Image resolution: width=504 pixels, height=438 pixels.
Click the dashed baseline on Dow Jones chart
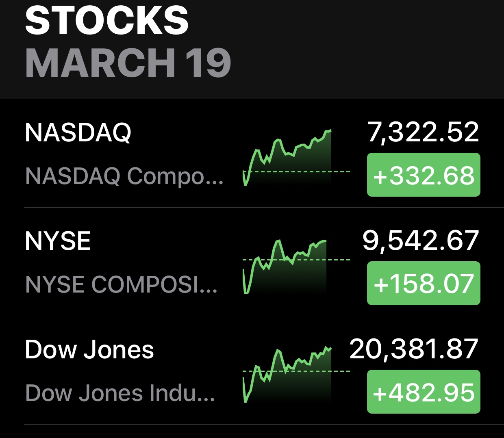pos(341,371)
